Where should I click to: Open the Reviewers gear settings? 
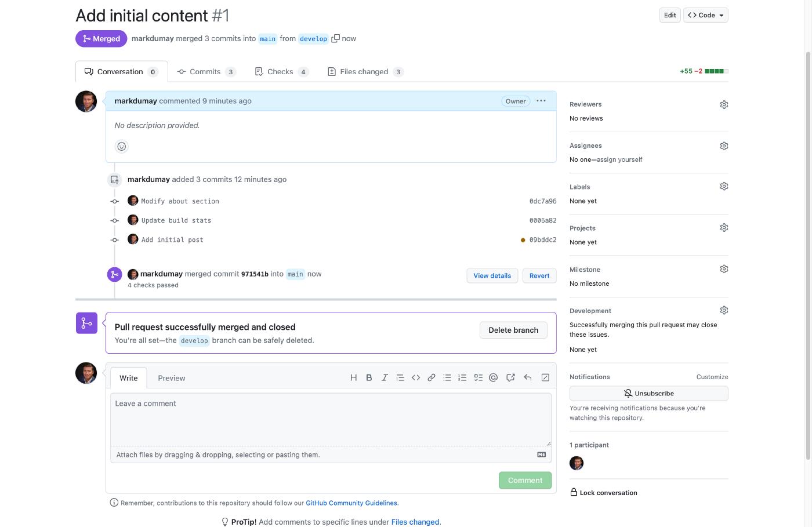click(724, 105)
